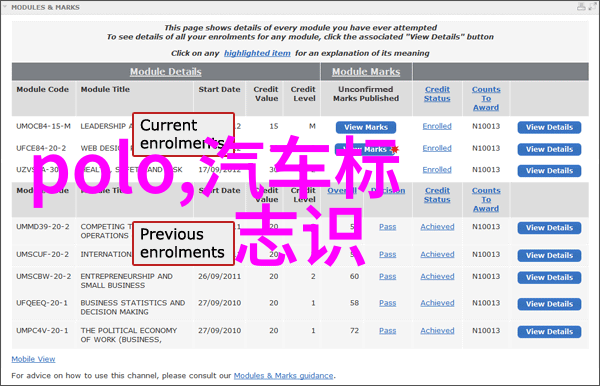Viewport: 600px width, 386px height.
Task: Click Enrolled status for UMOCB4-15-M
Action: coord(437,126)
